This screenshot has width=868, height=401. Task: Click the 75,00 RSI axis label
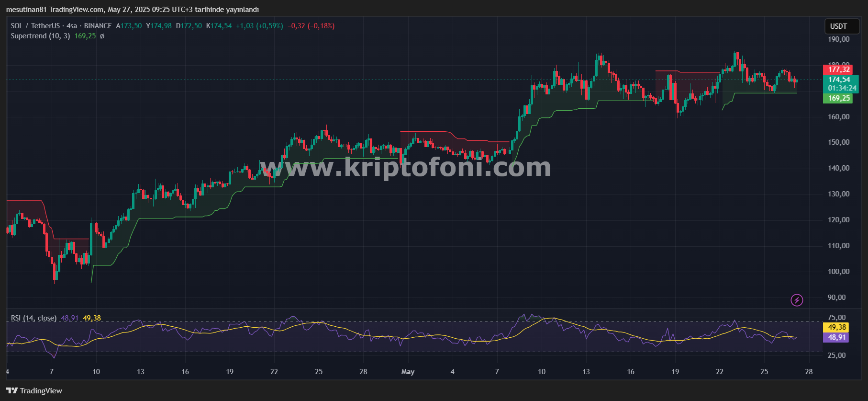pyautogui.click(x=837, y=318)
